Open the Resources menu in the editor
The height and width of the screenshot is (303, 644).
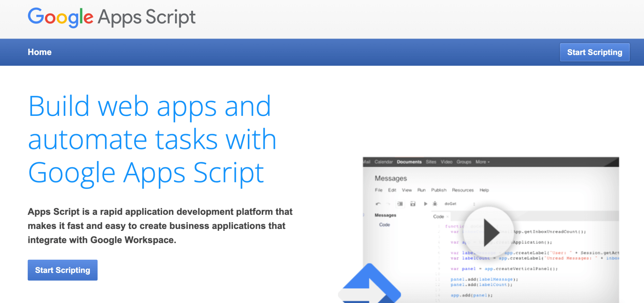[x=463, y=190]
